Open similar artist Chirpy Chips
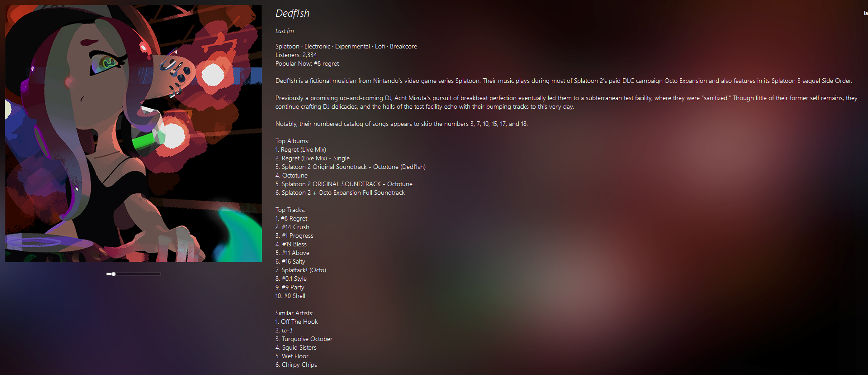 (299, 365)
